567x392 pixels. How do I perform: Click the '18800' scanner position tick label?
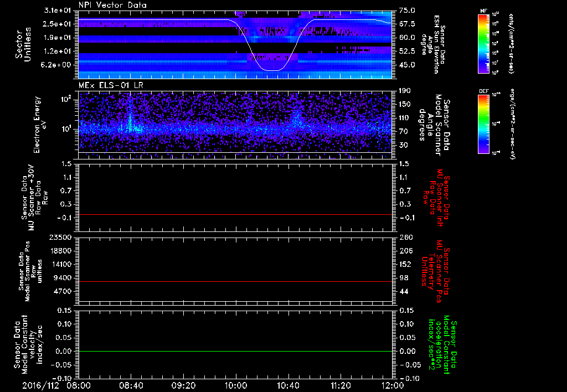click(x=61, y=251)
